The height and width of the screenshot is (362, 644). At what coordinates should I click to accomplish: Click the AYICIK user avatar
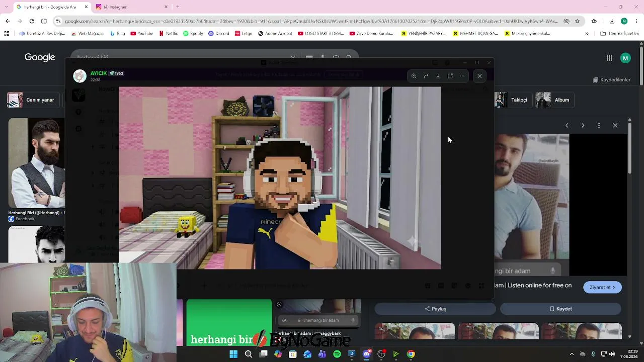(x=79, y=76)
